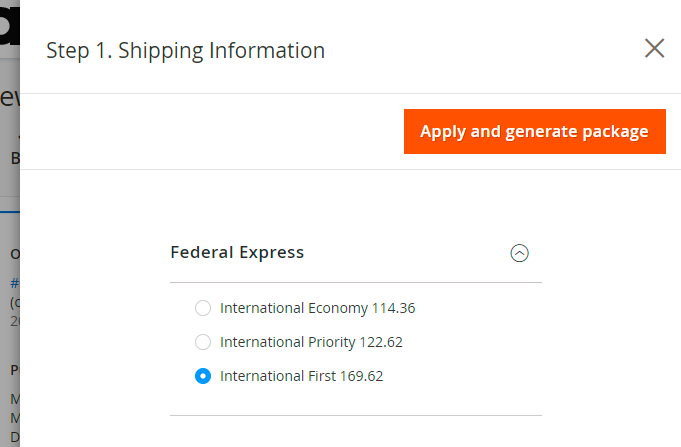681x447 pixels.
Task: Click the empty area below Federal Express options
Action: 355,432
